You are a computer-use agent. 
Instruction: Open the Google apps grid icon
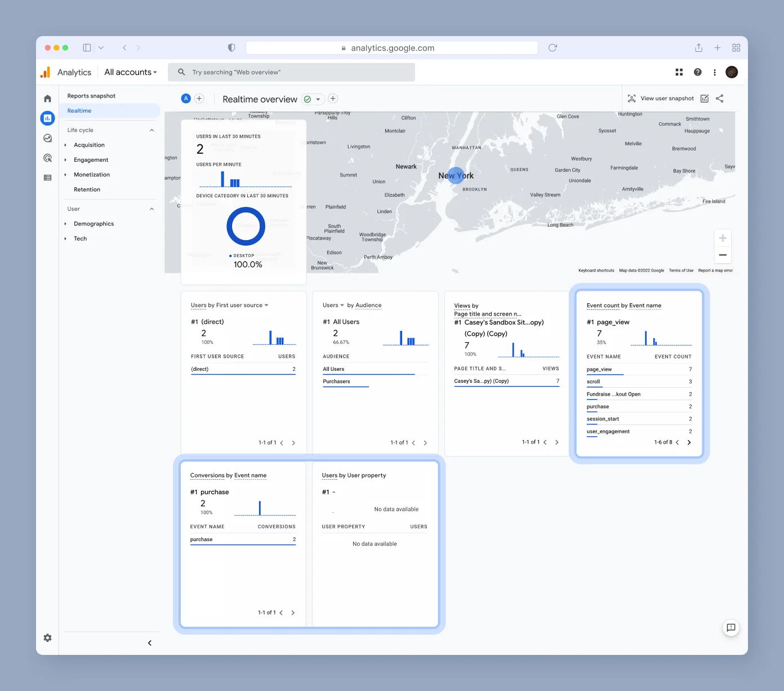679,72
